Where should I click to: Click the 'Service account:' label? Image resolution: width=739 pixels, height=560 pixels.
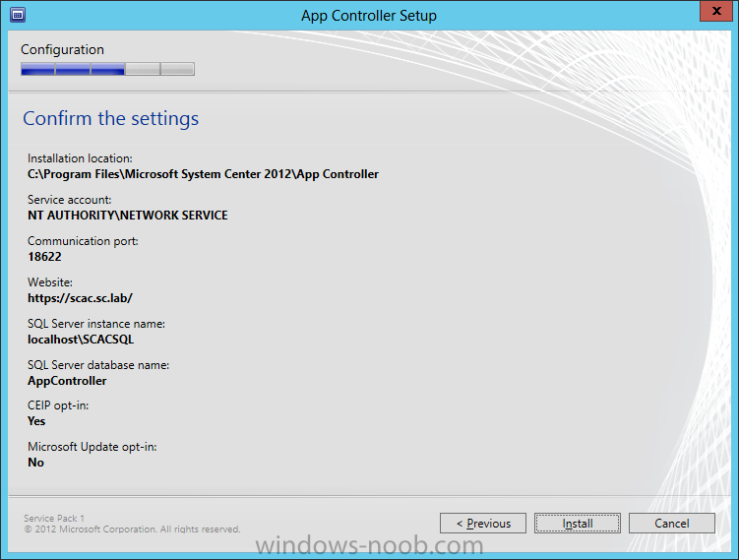70,200
